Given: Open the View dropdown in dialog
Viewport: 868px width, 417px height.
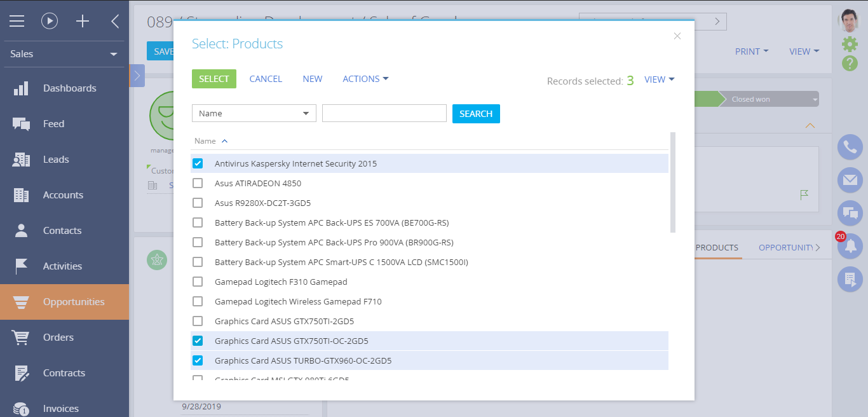Looking at the screenshot, I should coord(660,79).
